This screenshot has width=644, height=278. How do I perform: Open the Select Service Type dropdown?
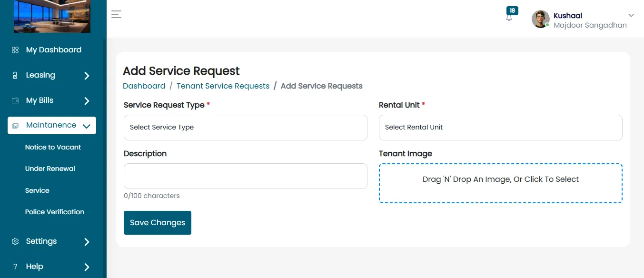tap(246, 128)
